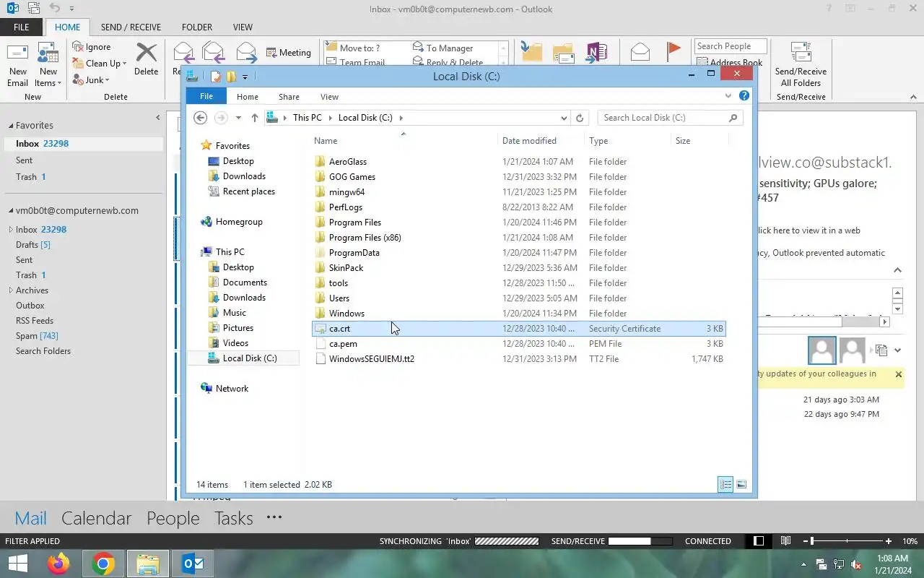Switch to Calendar in Outlook navigation
Image resolution: width=924 pixels, height=578 pixels.
click(96, 518)
